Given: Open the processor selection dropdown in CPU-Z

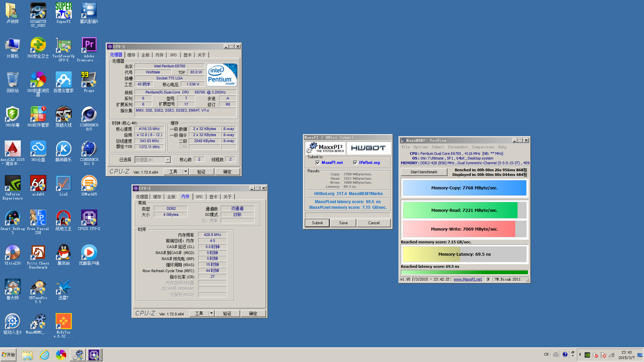Looking at the screenshot, I should click(168, 160).
